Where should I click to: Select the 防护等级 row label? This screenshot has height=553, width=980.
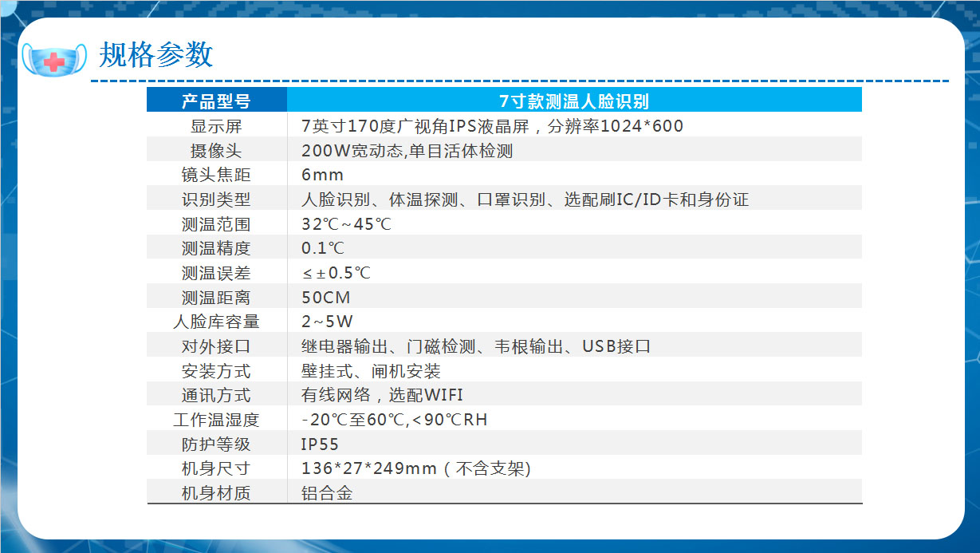[x=216, y=444]
